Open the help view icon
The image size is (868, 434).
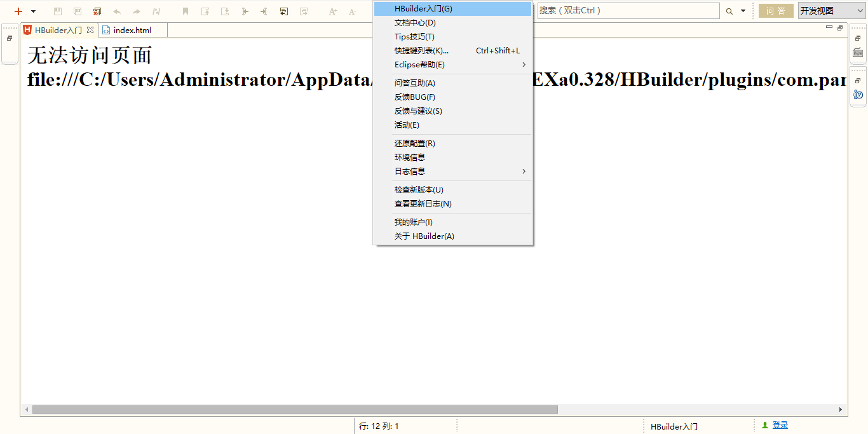pos(858,95)
